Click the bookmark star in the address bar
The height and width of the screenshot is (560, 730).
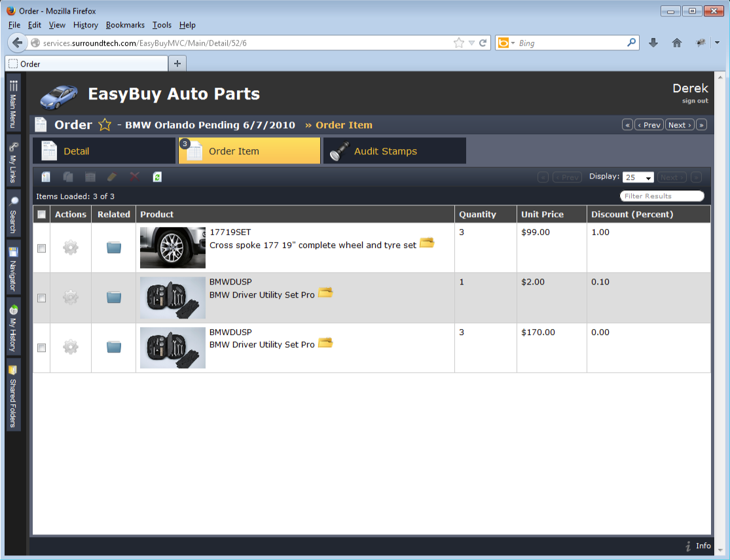tap(458, 43)
